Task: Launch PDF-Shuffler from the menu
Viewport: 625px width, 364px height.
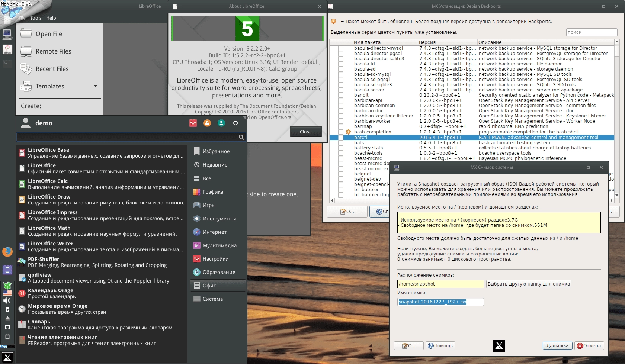Action: tap(101, 262)
